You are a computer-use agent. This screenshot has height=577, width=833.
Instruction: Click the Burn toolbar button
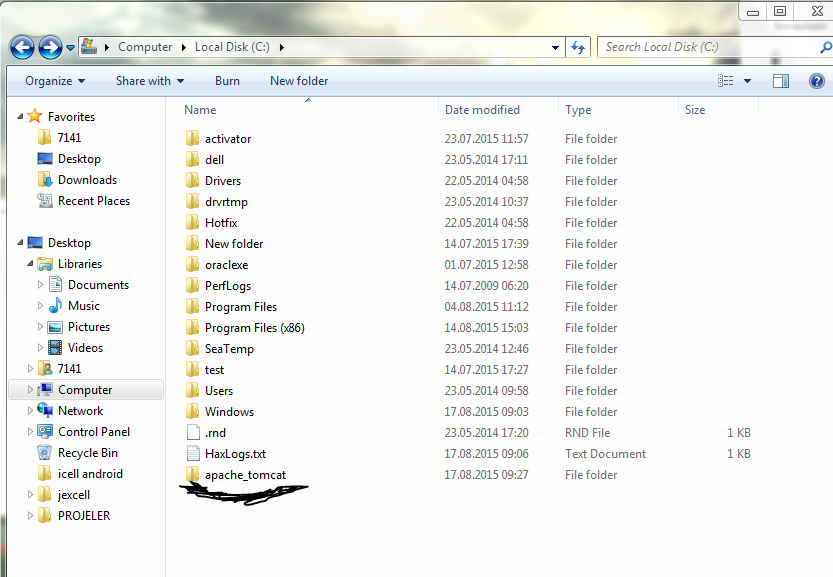(227, 81)
